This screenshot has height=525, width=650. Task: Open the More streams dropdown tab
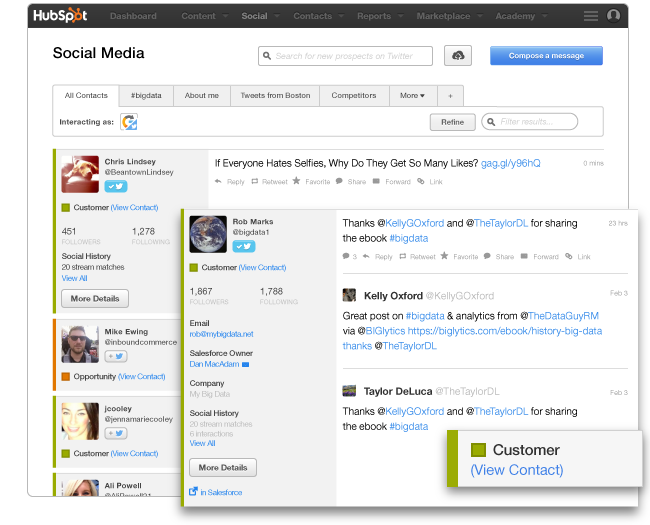point(413,96)
